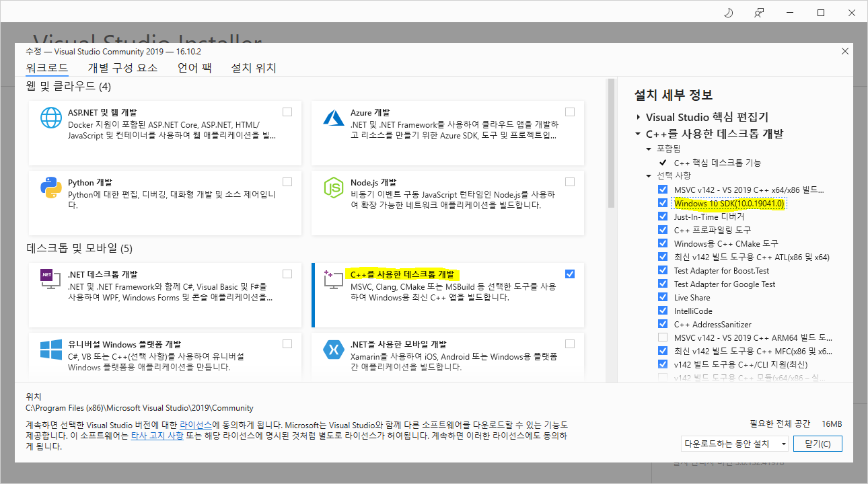Click the 닫기(C) button
This screenshot has height=484, width=868.
pyautogui.click(x=818, y=444)
